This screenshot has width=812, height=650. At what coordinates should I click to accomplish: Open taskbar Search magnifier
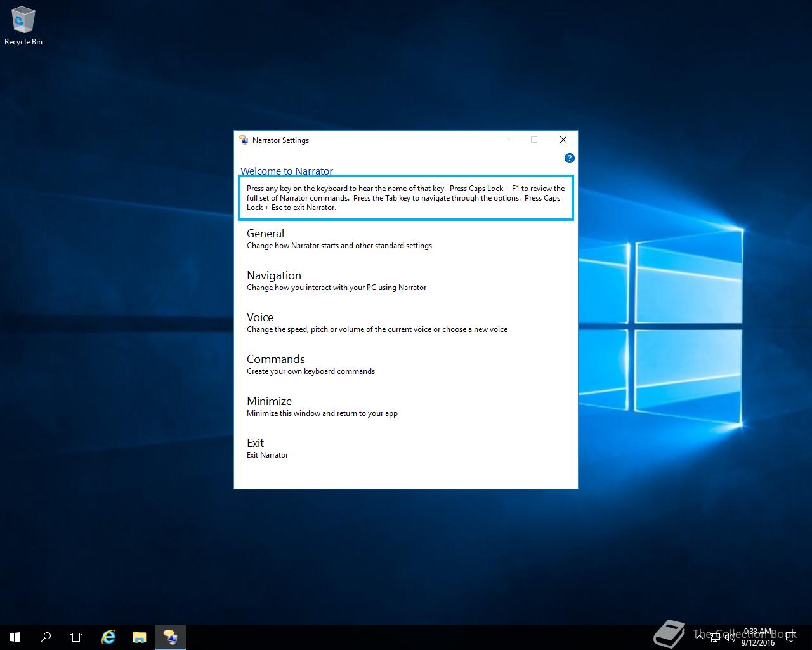point(46,637)
